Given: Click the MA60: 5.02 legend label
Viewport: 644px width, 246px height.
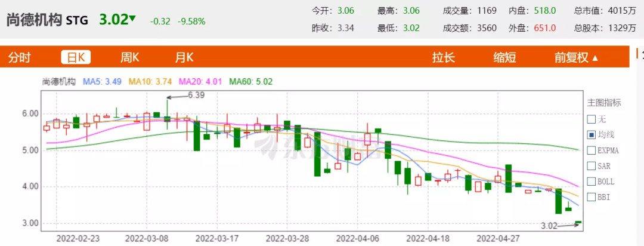Looking at the screenshot, I should pyautogui.click(x=250, y=81).
